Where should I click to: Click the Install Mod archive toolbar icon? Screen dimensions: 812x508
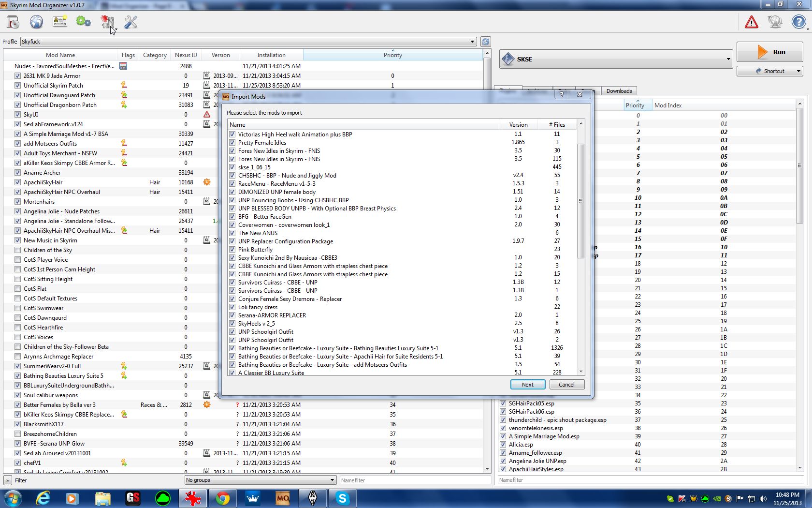(x=13, y=22)
